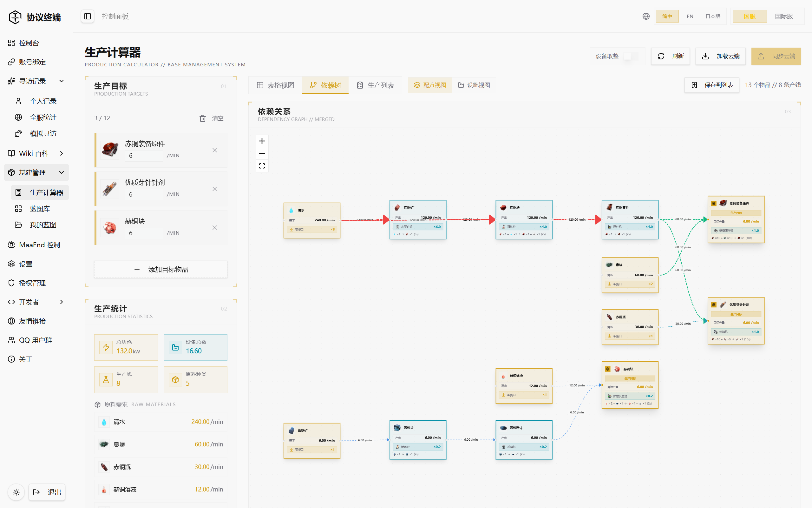Image resolution: width=812 pixels, height=508 pixels.
Task: Open the 赤铜装备原件 item thumbnail
Action: [x=110, y=150]
